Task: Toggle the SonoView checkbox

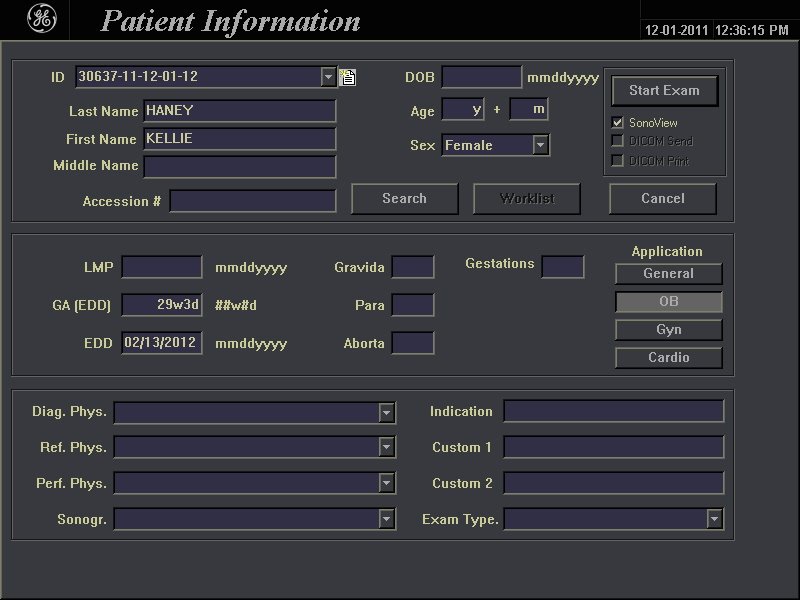Action: pyautogui.click(x=618, y=122)
